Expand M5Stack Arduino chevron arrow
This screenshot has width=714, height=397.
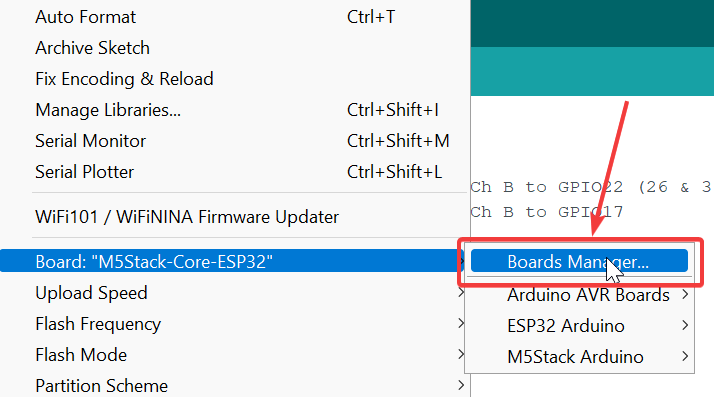(685, 356)
